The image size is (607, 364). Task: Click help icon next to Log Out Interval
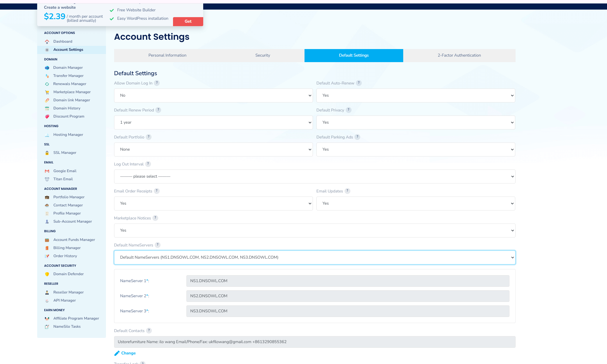148,164
